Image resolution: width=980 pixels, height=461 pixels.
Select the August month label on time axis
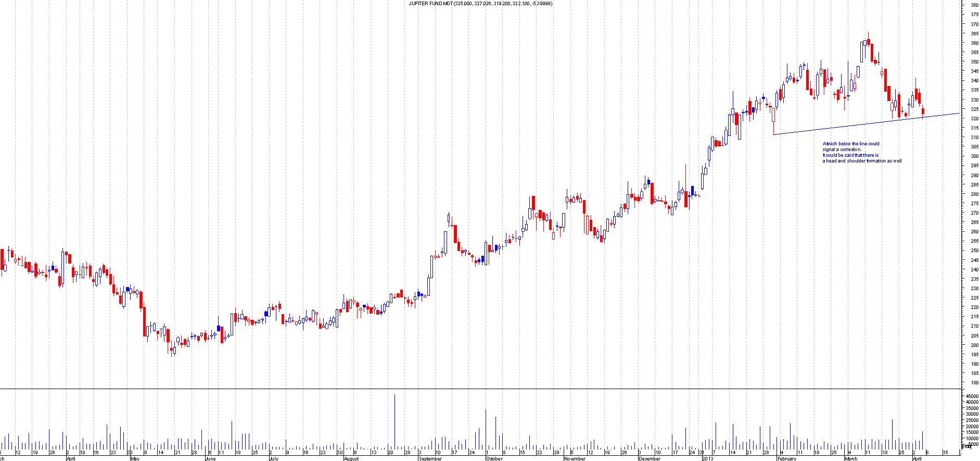pos(351,459)
